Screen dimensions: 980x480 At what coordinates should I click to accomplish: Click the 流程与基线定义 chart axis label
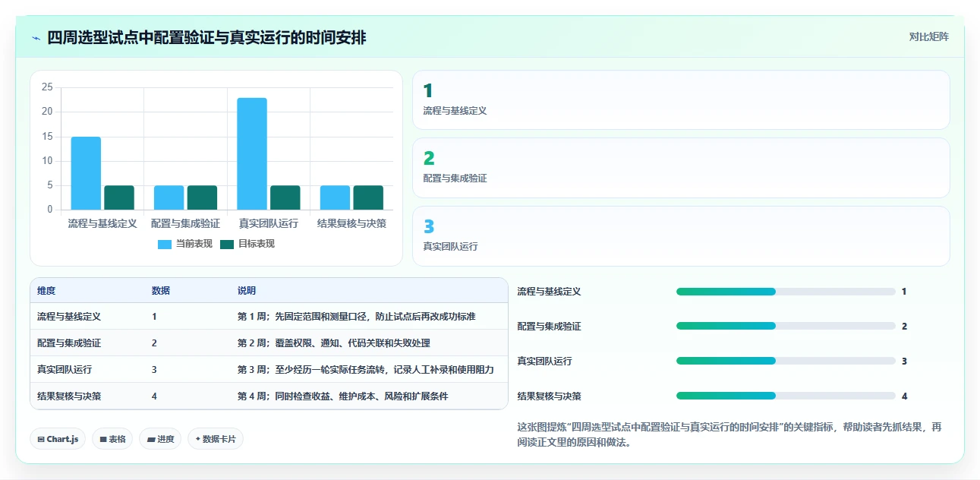coord(102,223)
